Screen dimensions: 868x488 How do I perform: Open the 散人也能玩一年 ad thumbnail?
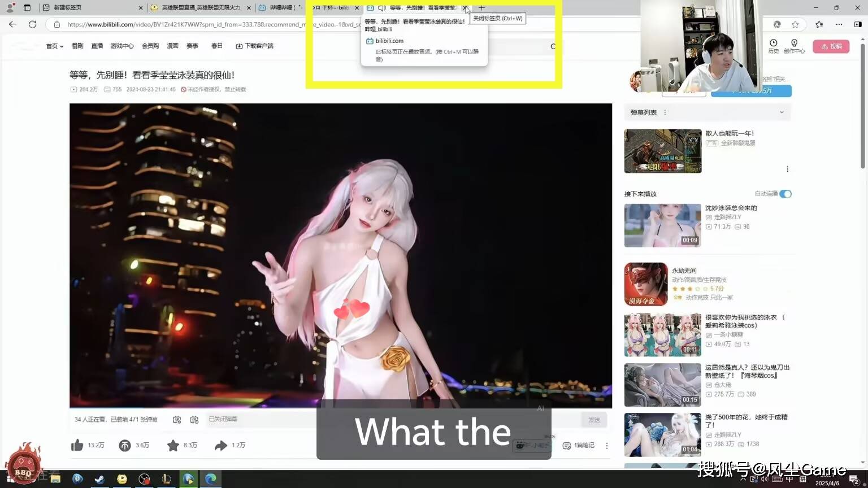(x=663, y=151)
